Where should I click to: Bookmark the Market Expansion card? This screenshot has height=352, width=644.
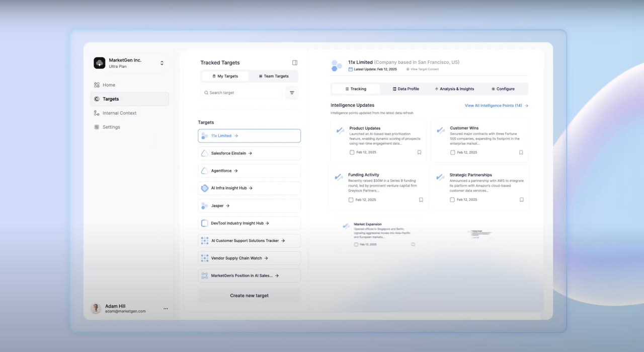(x=413, y=245)
